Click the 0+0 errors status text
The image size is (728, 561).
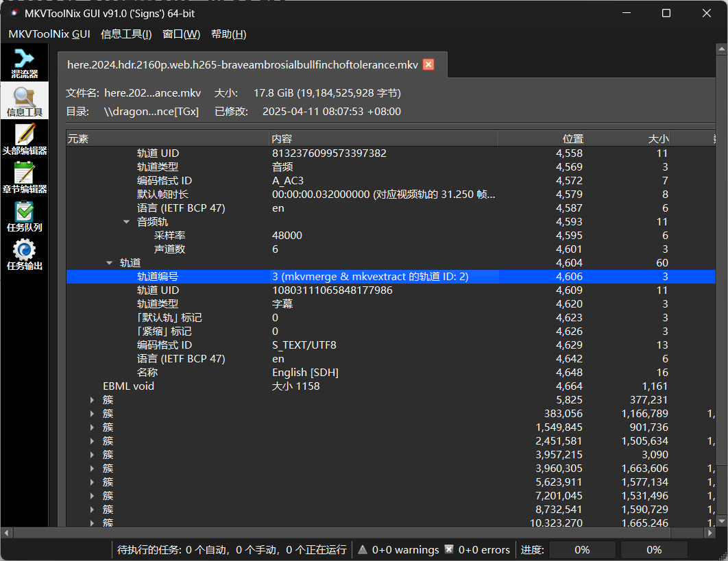click(x=484, y=549)
